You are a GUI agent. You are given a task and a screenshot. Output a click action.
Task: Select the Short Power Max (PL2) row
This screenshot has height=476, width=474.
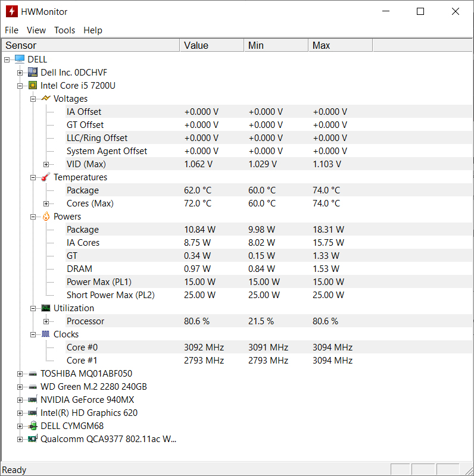point(269,295)
